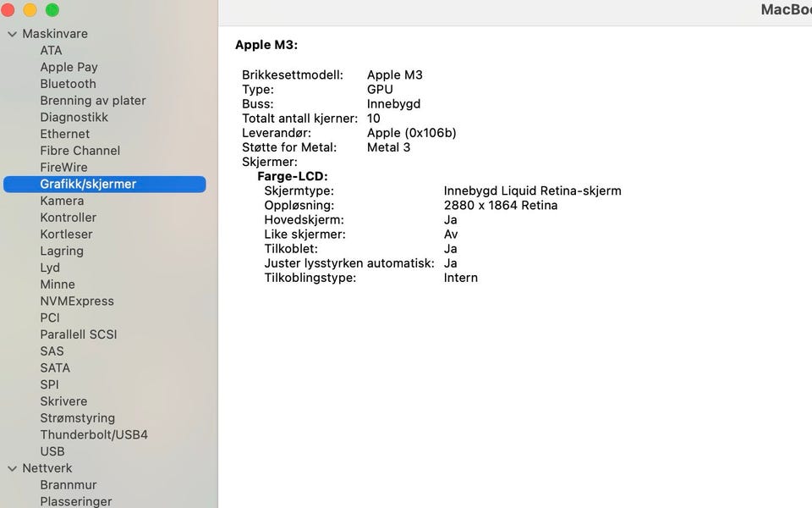Screen dimensions: 812x508
Task: Collapse the Maskinvare section chevron
Action: click(x=13, y=34)
